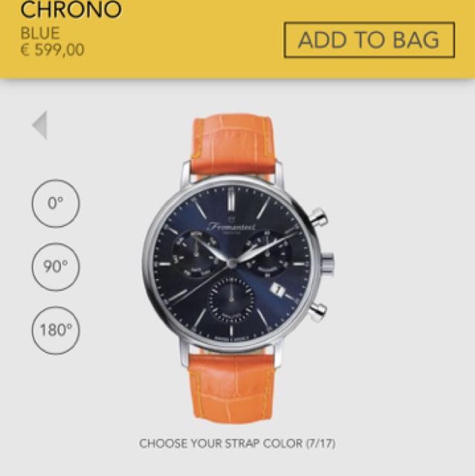Rotate watch to 180° view
Image resolution: width=475 pixels, height=476 pixels.
(x=56, y=330)
